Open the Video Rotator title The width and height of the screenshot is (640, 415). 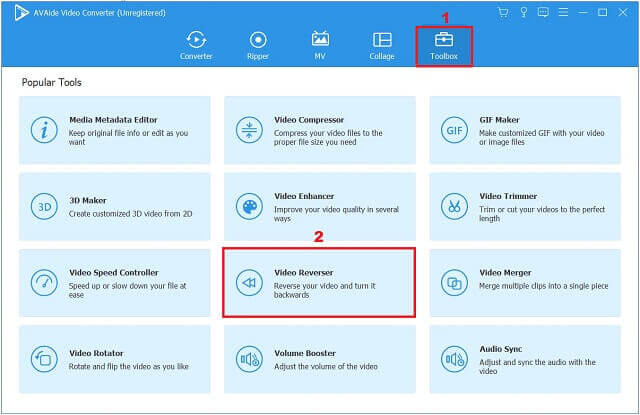coord(96,353)
